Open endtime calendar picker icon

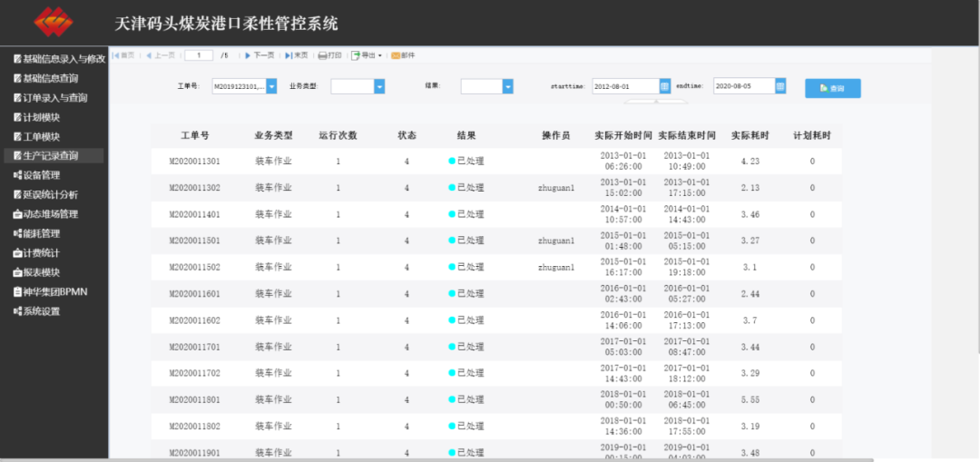tap(780, 86)
